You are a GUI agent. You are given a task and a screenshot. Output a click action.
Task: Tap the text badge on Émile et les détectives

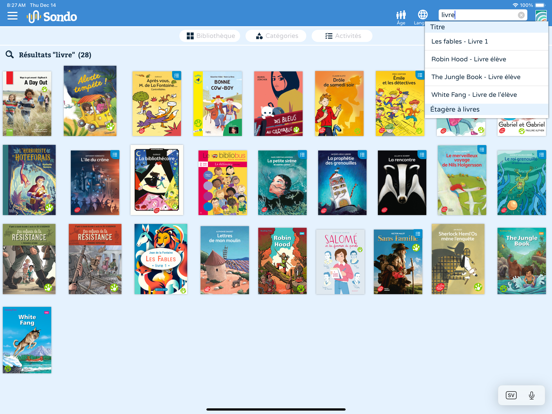point(420,75)
